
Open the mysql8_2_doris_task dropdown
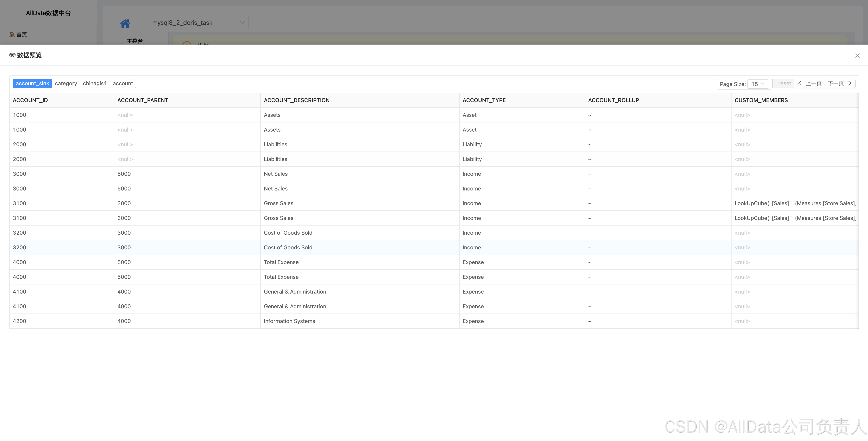198,22
